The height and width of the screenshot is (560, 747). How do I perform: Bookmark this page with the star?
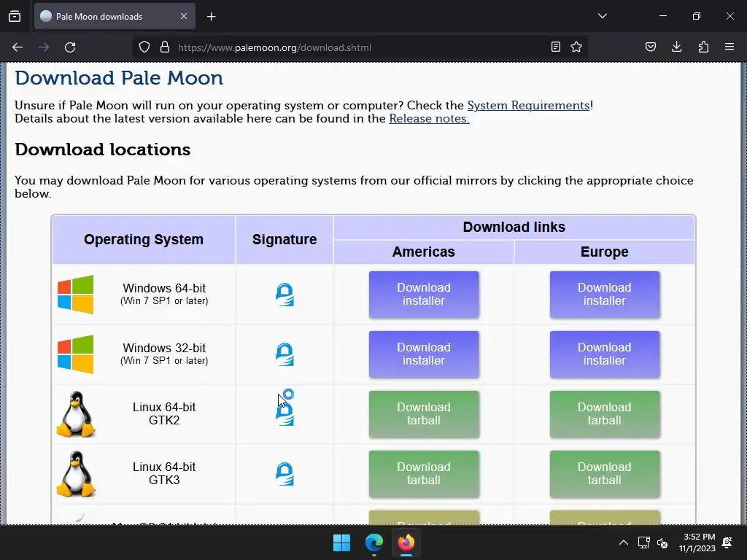tap(576, 47)
